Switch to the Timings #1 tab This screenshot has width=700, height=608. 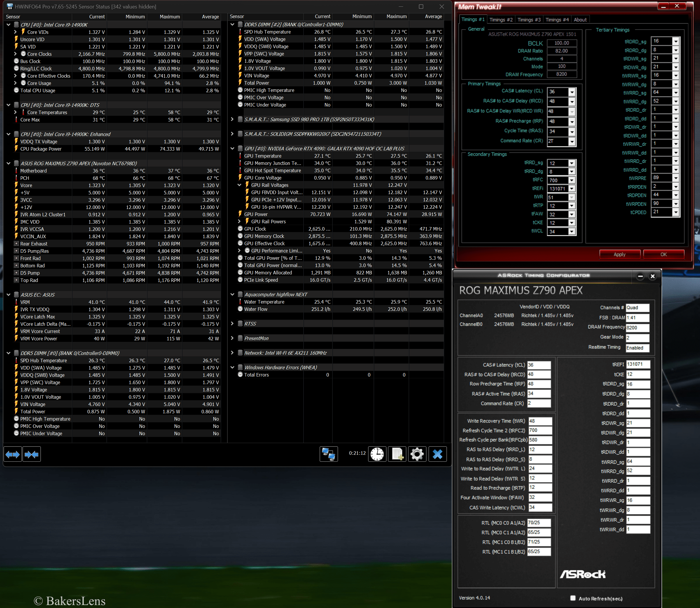click(x=473, y=19)
